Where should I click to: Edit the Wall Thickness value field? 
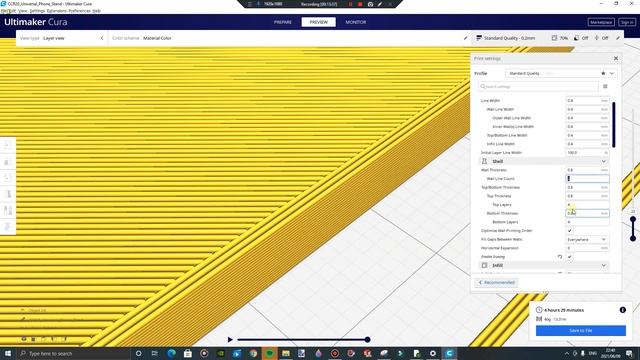[587, 170]
